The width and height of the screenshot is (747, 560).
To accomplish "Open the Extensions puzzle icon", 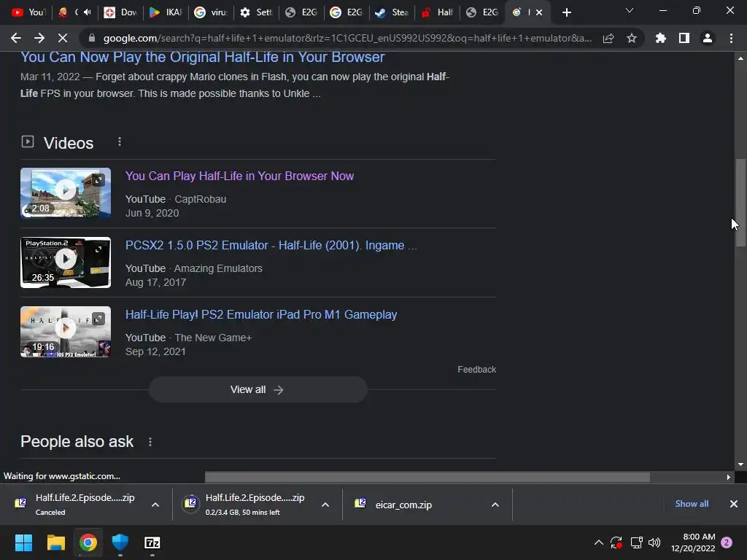I will [660, 38].
